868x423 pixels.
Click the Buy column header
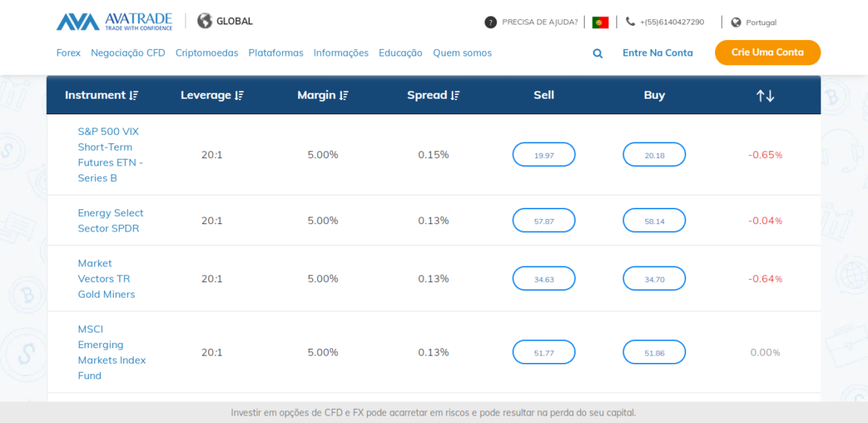coord(654,95)
